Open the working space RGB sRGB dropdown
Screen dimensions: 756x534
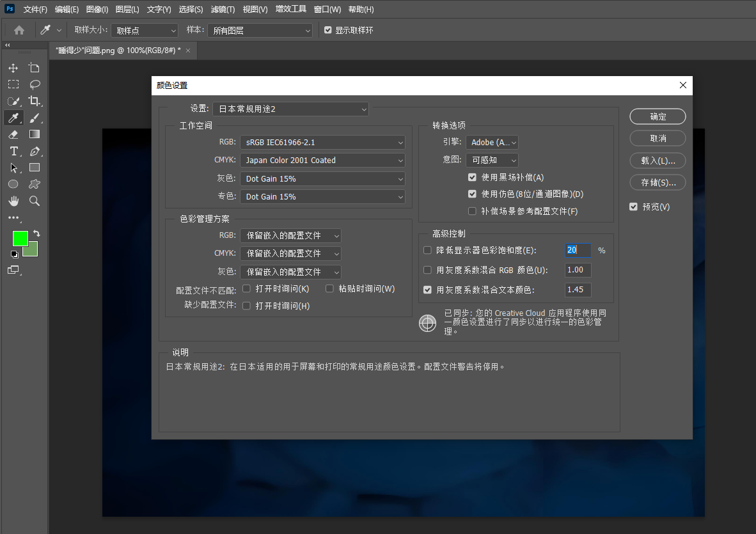(322, 142)
